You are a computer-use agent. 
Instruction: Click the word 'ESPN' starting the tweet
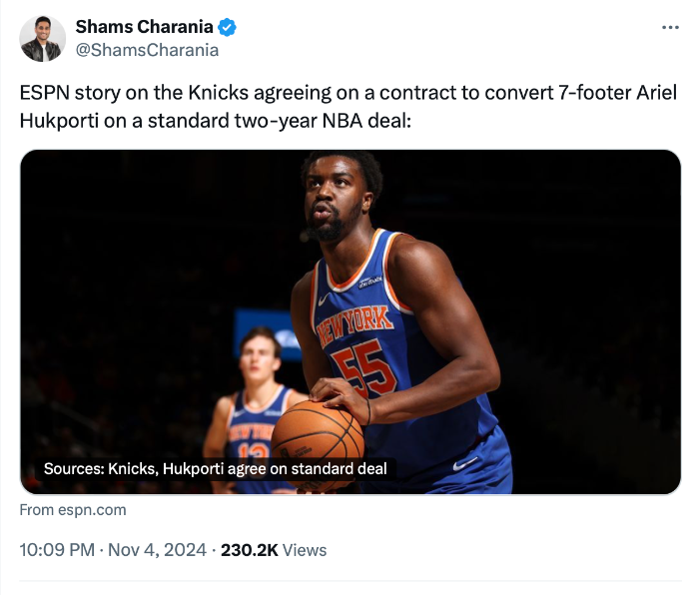pos(41,93)
